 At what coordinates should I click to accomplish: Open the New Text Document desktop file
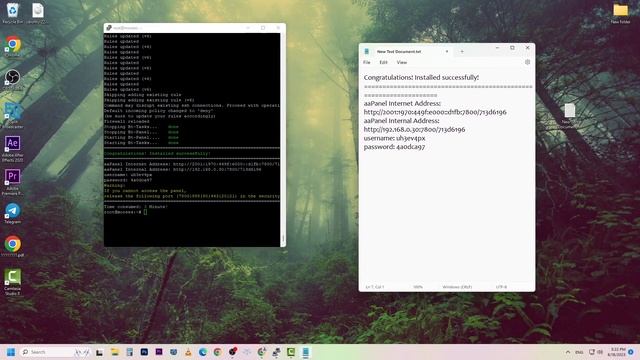pos(569,116)
